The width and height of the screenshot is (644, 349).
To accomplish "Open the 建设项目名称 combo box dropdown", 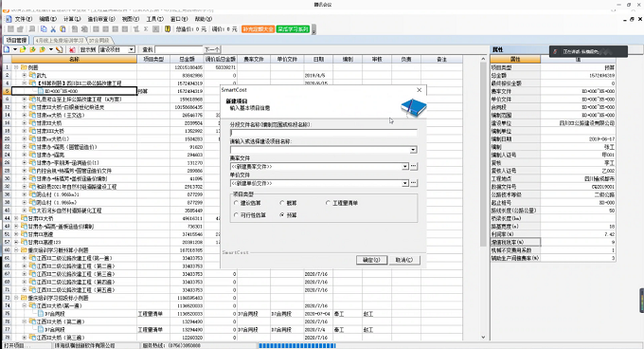I will [x=413, y=150].
